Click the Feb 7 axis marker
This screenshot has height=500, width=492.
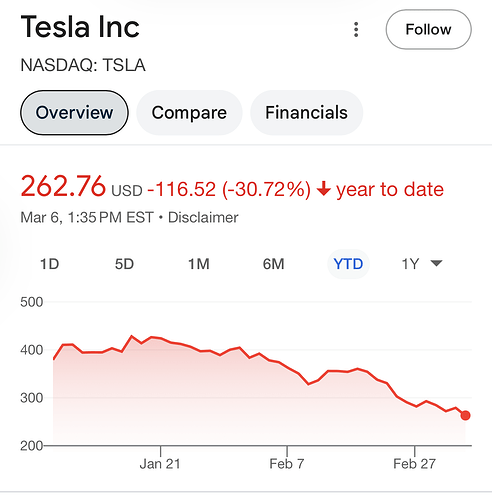(x=287, y=464)
